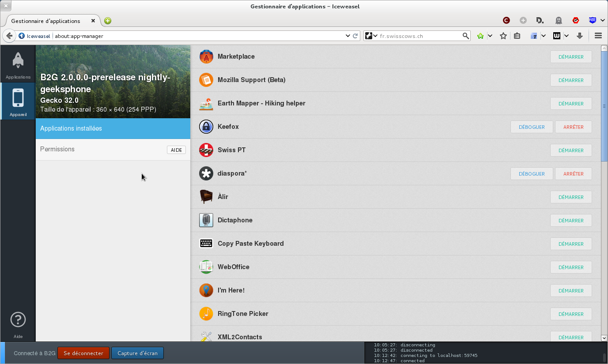Click the diaspora* asterisk icon
Viewport: 608px width, 364px height.
point(206,173)
